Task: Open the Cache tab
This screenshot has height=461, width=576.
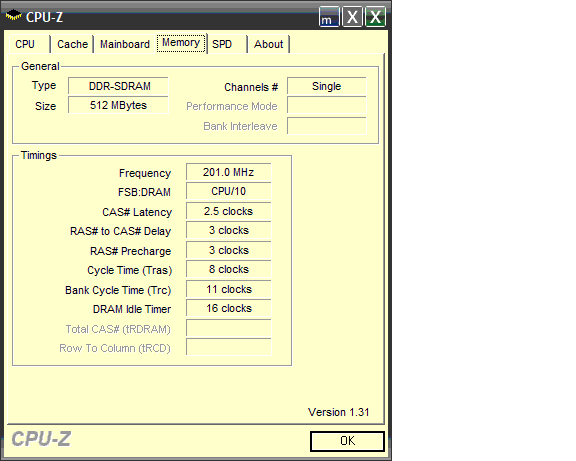Action: coord(72,44)
